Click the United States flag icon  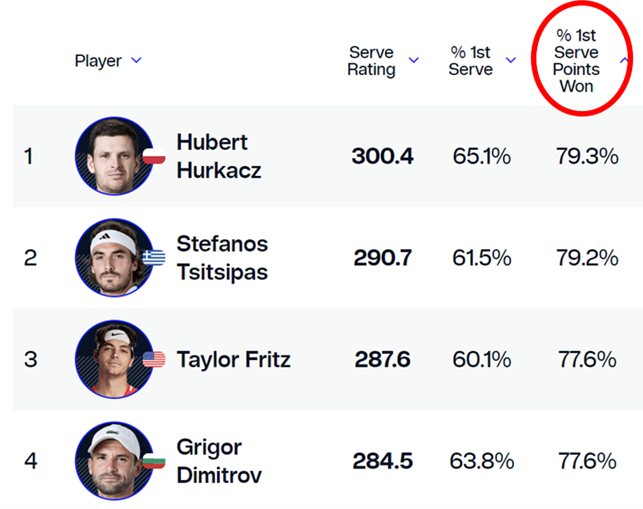154,359
